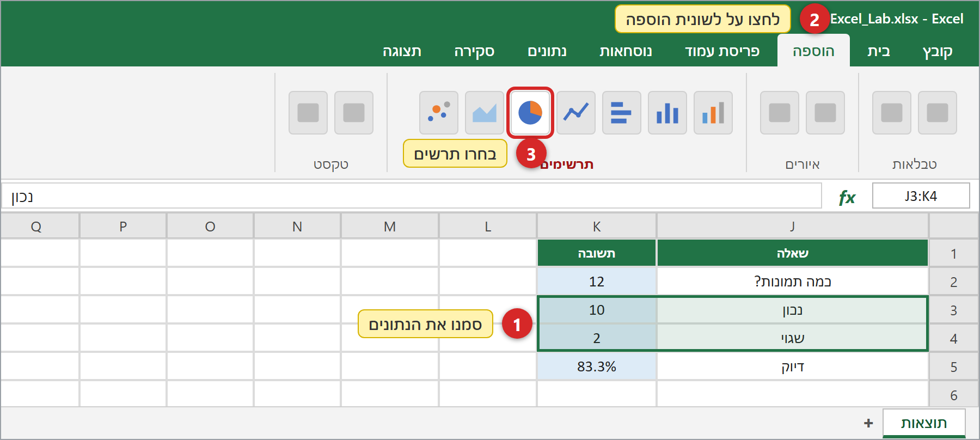Click the name box showing J3:K4
The image size is (980, 440).
click(x=921, y=196)
